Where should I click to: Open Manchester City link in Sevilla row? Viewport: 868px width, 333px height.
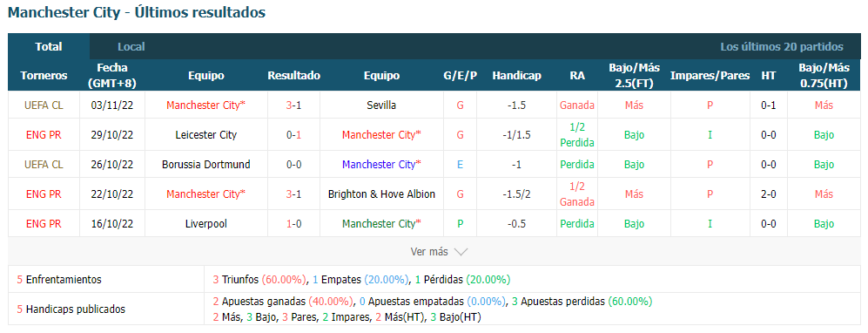point(206,105)
